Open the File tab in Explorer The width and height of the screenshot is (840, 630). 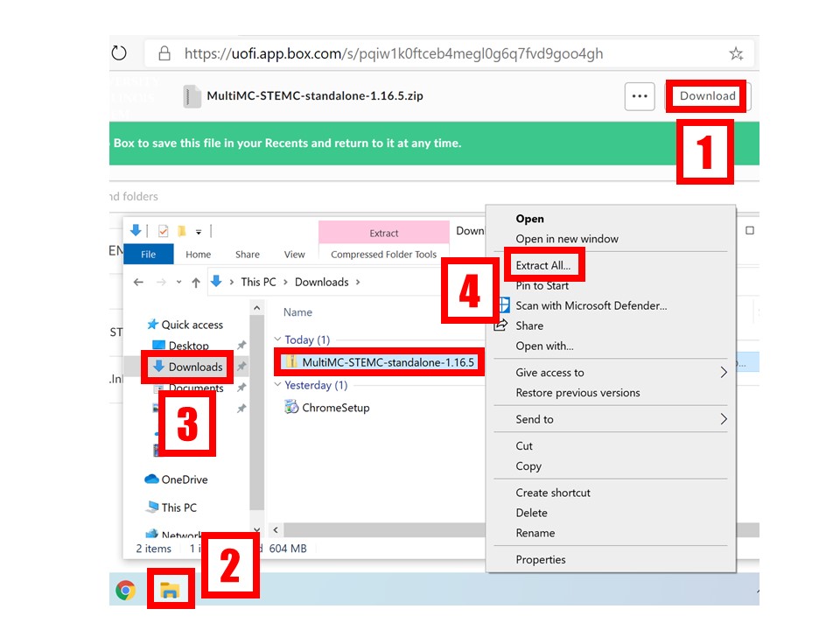coord(149,254)
